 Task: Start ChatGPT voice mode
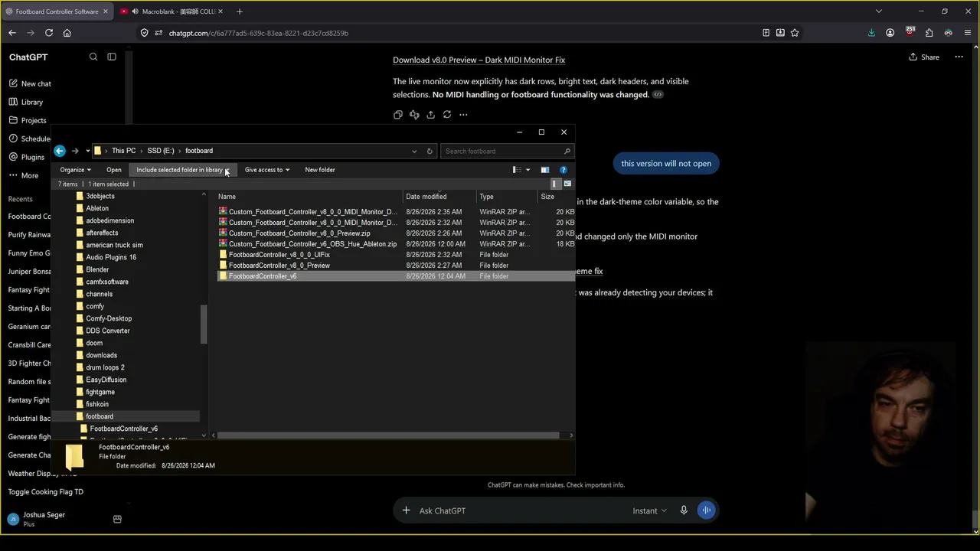click(x=707, y=510)
